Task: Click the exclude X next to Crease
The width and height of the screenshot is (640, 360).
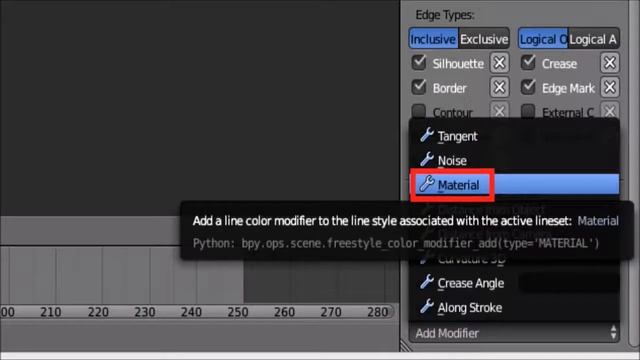Action: tap(610, 63)
